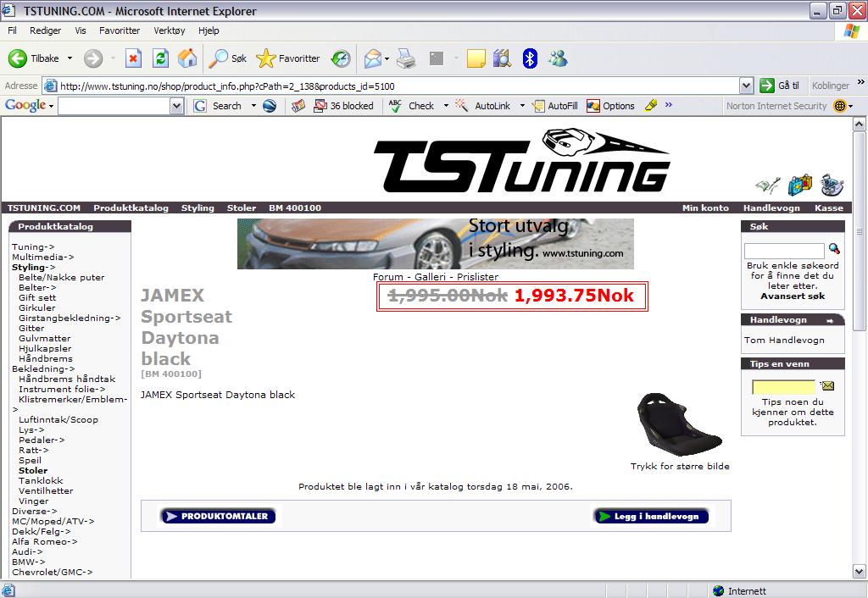The height and width of the screenshot is (598, 868).
Task: Open the Forum link
Action: pos(388,277)
